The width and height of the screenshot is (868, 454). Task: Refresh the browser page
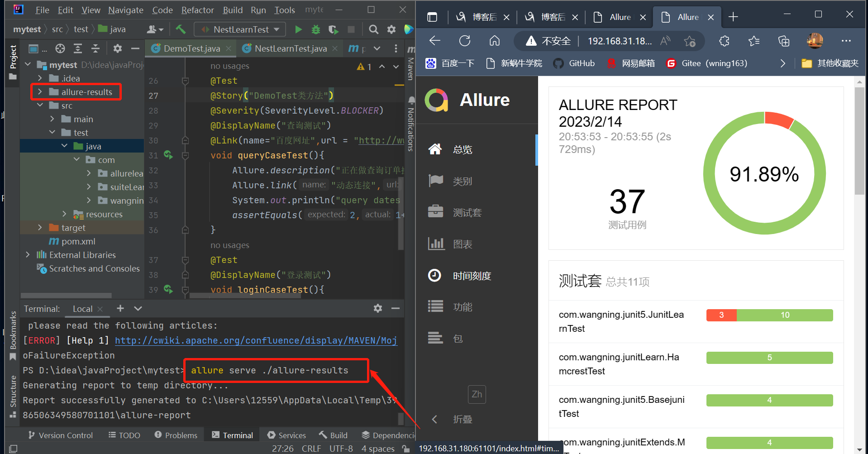[465, 41]
